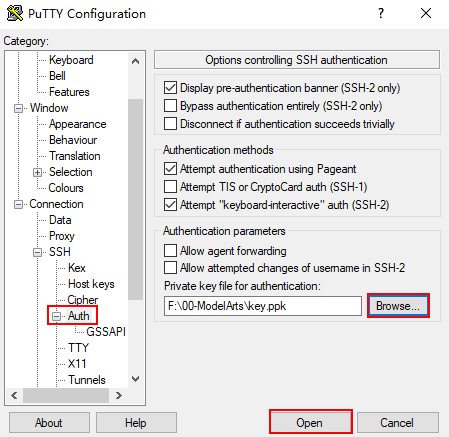This screenshot has width=449, height=437.
Task: Expand the Selection tree node
Action: point(38,172)
